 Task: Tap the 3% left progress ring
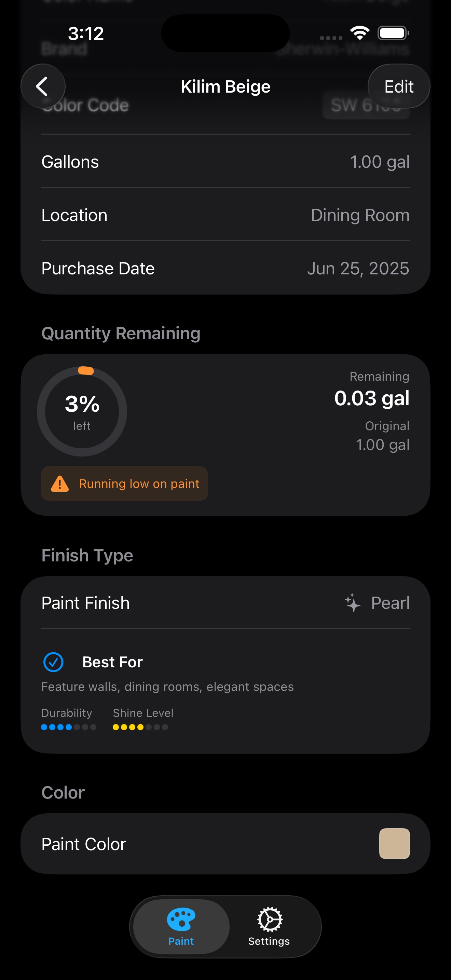click(x=82, y=411)
